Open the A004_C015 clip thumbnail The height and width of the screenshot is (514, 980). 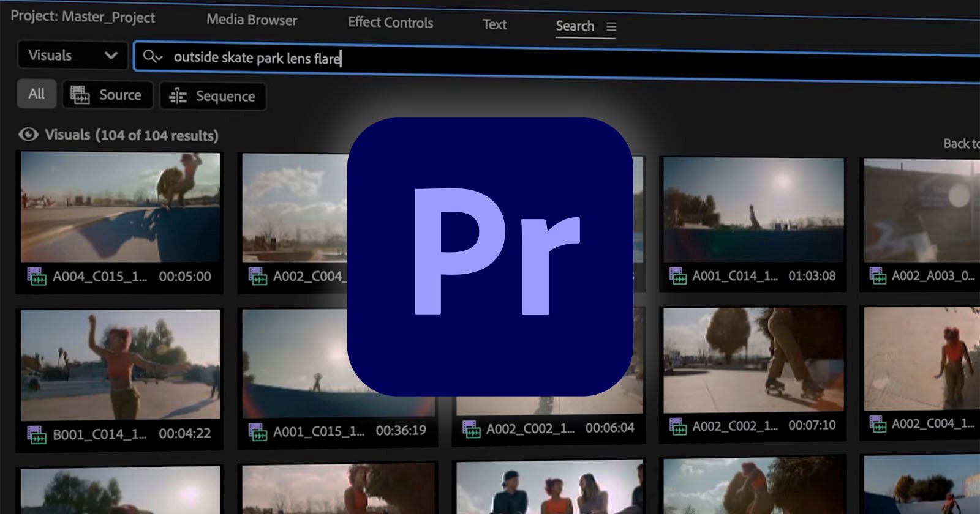coord(120,207)
